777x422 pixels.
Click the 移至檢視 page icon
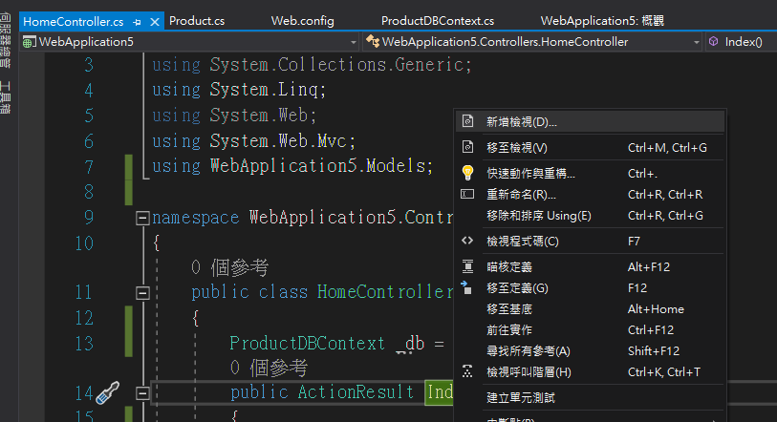(x=467, y=147)
